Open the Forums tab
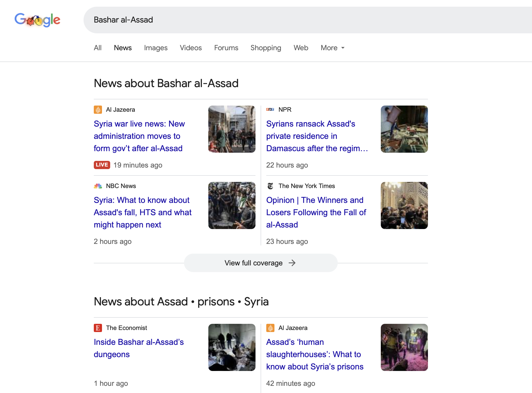532x393 pixels. point(226,48)
